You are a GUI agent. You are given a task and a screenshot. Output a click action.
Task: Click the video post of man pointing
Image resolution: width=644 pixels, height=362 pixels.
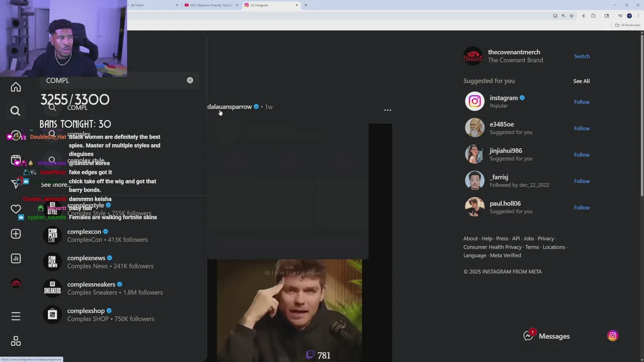coord(289,310)
